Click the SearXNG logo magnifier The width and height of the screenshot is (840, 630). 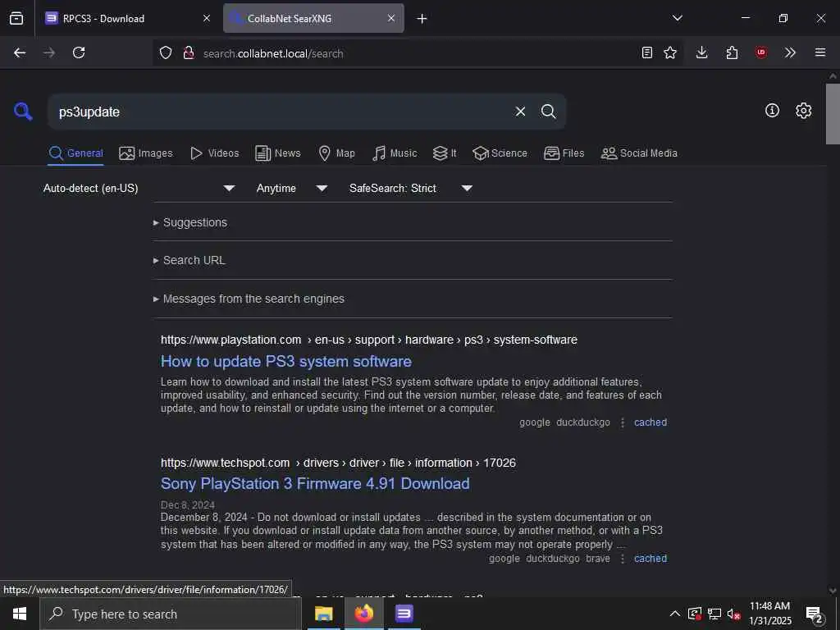coord(23,112)
